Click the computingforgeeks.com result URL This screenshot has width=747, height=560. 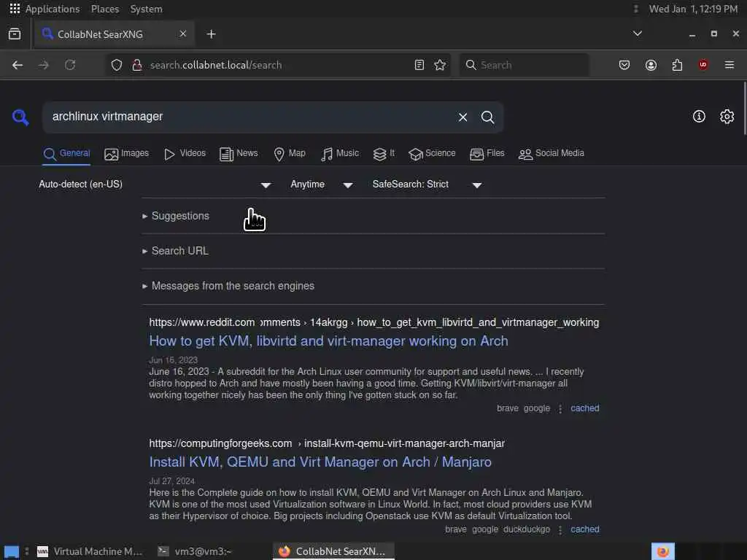click(327, 443)
